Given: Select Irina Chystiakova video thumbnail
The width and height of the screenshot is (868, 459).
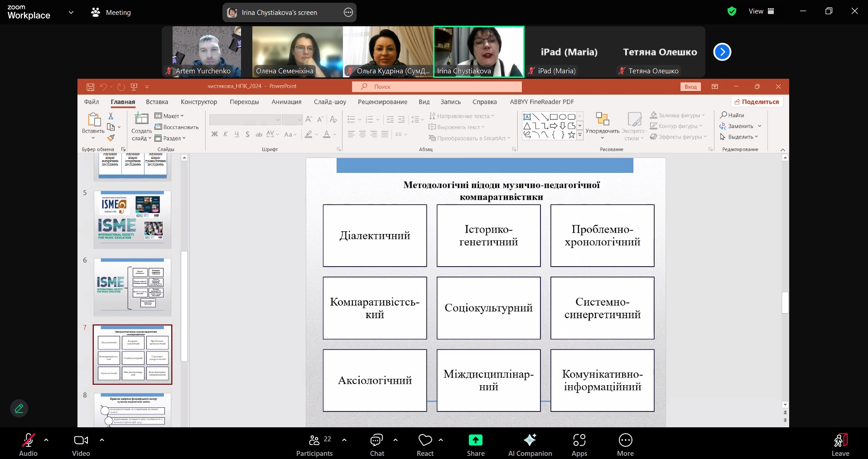Looking at the screenshot, I should (x=479, y=52).
